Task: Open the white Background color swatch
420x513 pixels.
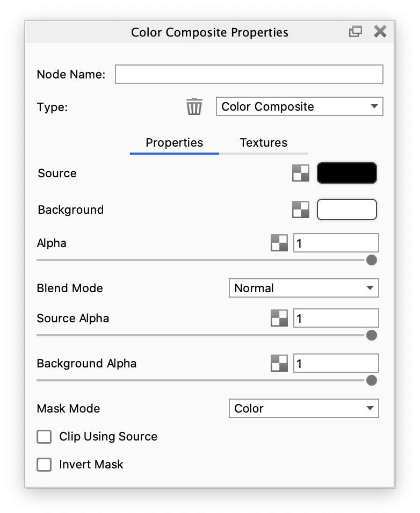Action: point(347,209)
